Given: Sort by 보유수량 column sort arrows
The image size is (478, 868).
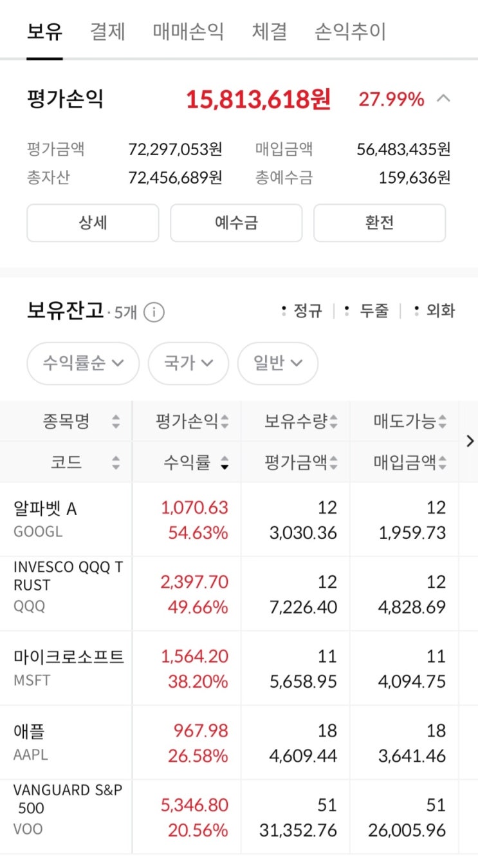Looking at the screenshot, I should tap(333, 422).
